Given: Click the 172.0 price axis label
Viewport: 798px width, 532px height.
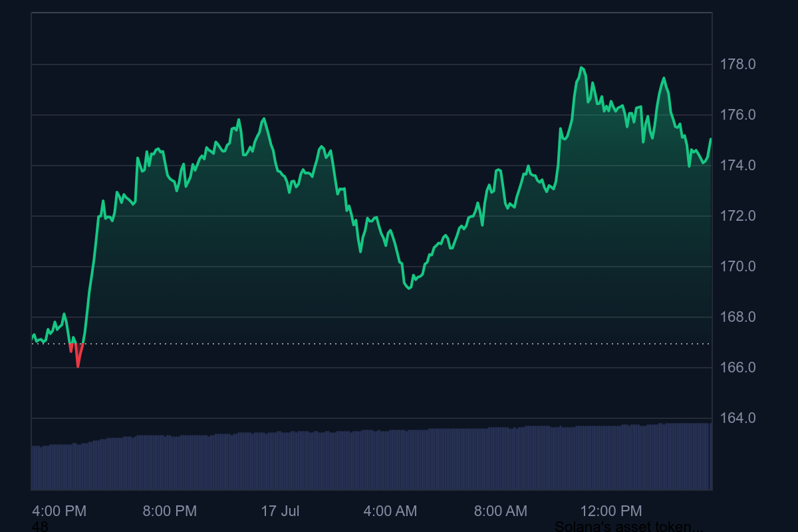Looking at the screenshot, I should [x=738, y=216].
